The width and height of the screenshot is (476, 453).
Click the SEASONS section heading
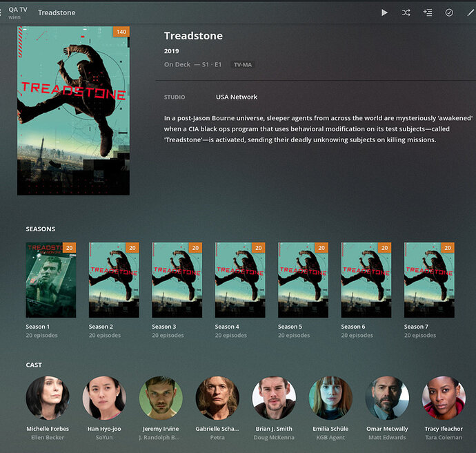pyautogui.click(x=41, y=229)
